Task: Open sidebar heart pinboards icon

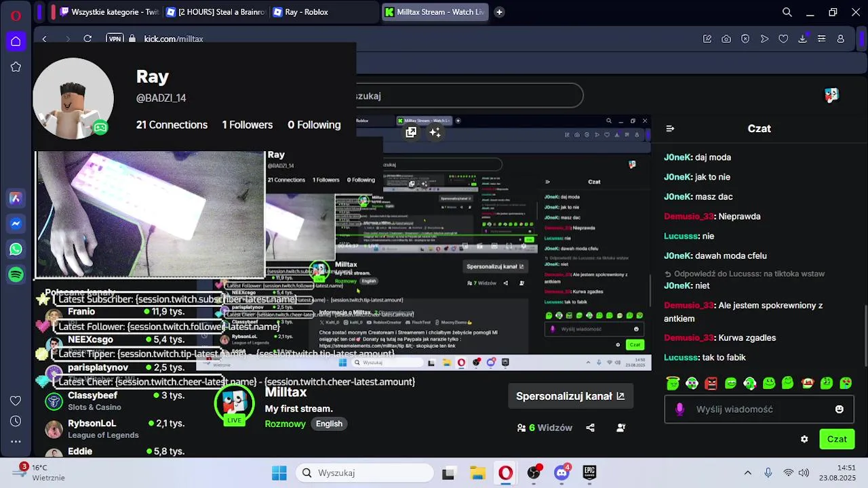Action: (16, 401)
